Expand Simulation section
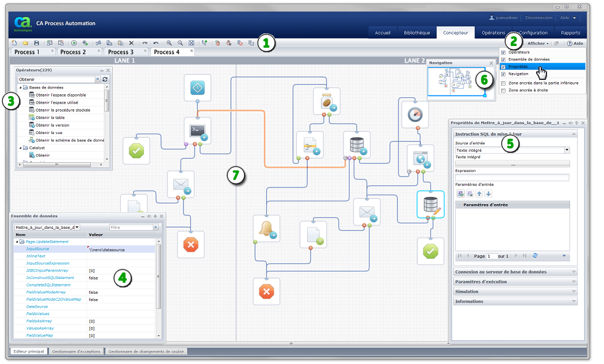The image size is (604, 364). click(516, 292)
